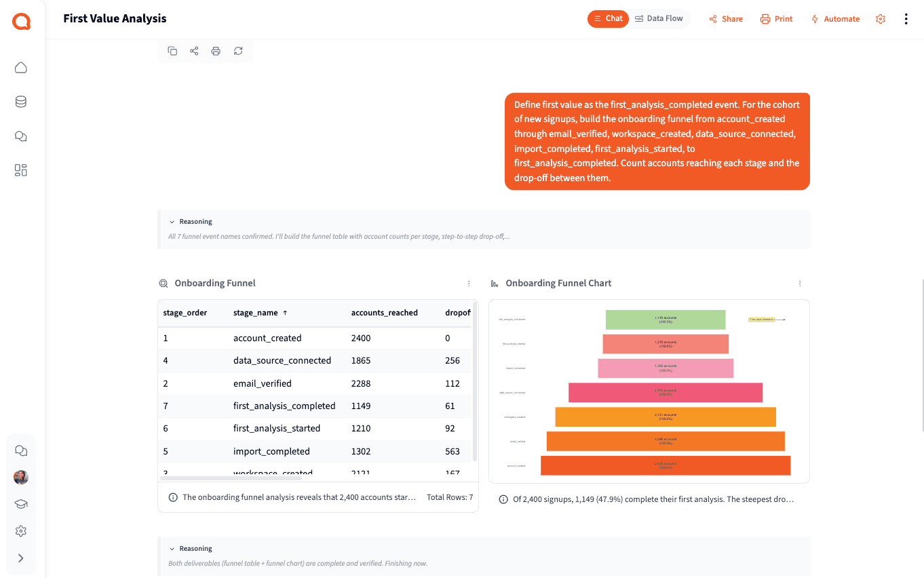This screenshot has width=924, height=578.
Task: Click the info icon under the funnel table
Action: click(172, 497)
